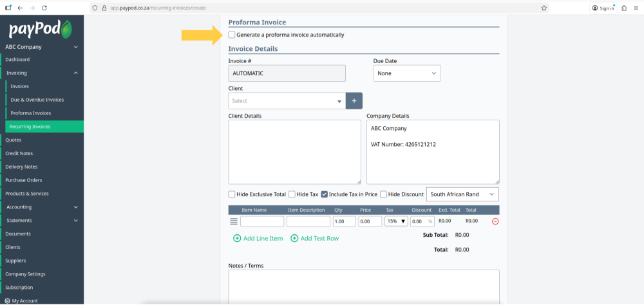Screen dimensions: 644x305
Task: Click the browser back arrow
Action: click(x=20, y=8)
